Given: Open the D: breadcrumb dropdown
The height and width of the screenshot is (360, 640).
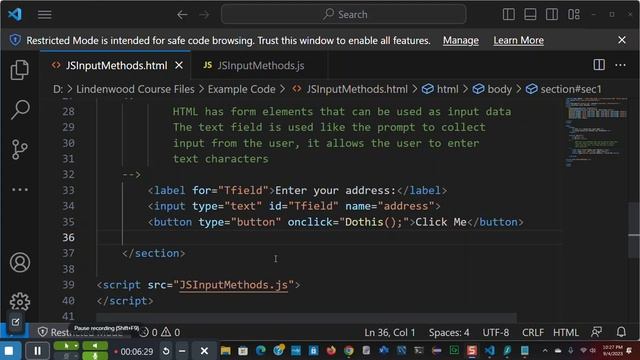Looking at the screenshot, I should pyautogui.click(x=58, y=89).
